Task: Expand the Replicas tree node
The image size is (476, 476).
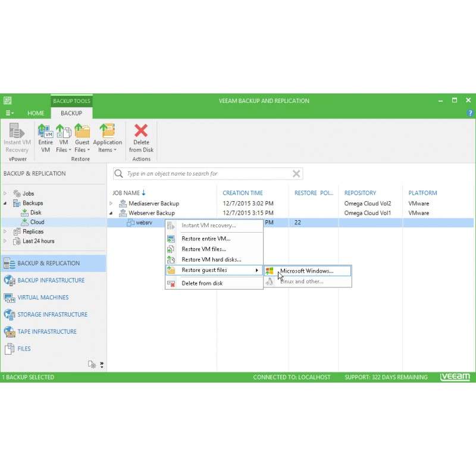Action: pos(5,231)
